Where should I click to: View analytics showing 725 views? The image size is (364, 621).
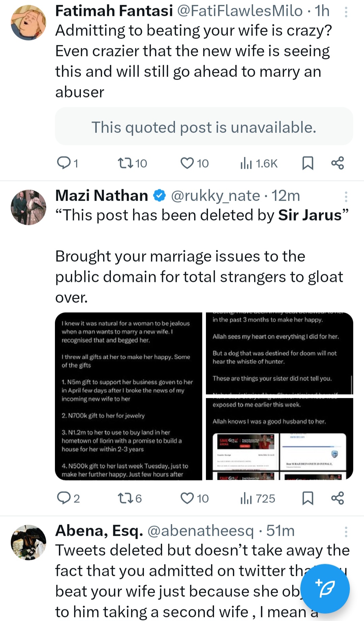tap(258, 499)
